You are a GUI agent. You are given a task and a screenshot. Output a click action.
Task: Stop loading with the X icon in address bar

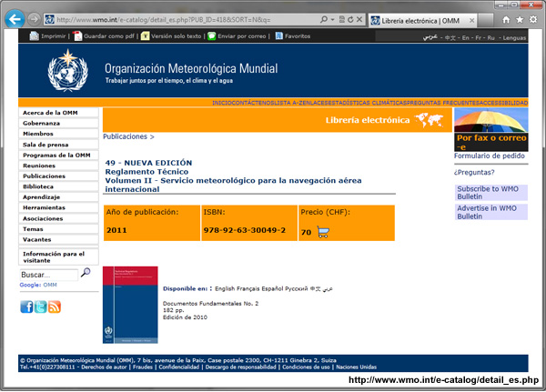(359, 19)
